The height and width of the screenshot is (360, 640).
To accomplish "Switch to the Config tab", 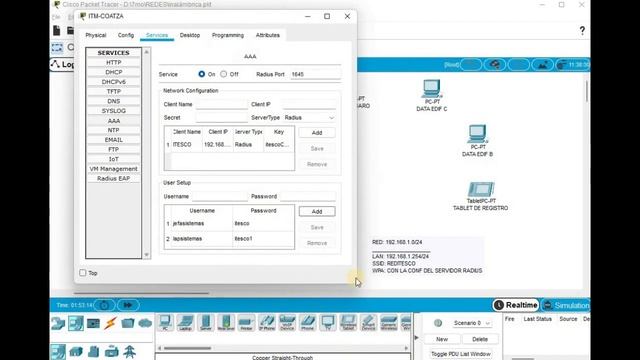I will tap(126, 35).
